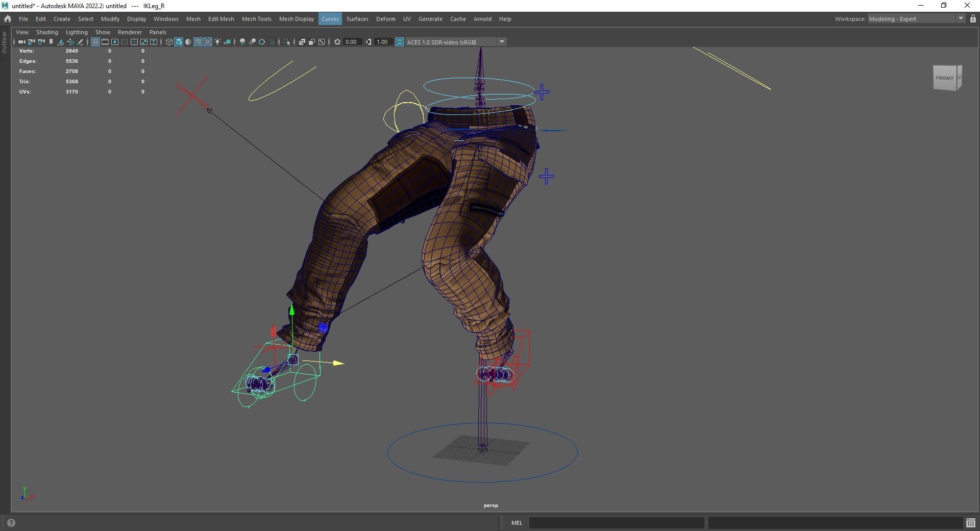Click the 2D Pan/Zoom icon
The image size is (980, 531).
(70, 42)
